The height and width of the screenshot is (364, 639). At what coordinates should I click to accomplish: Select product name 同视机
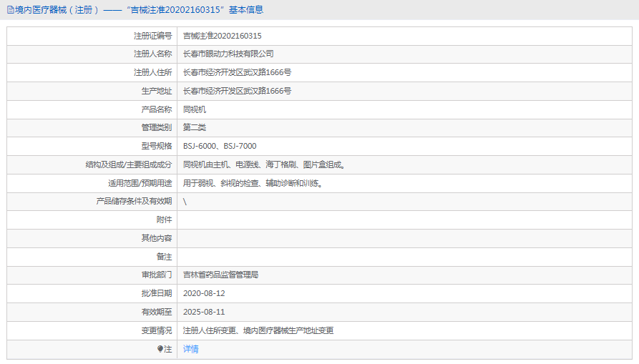(195, 109)
